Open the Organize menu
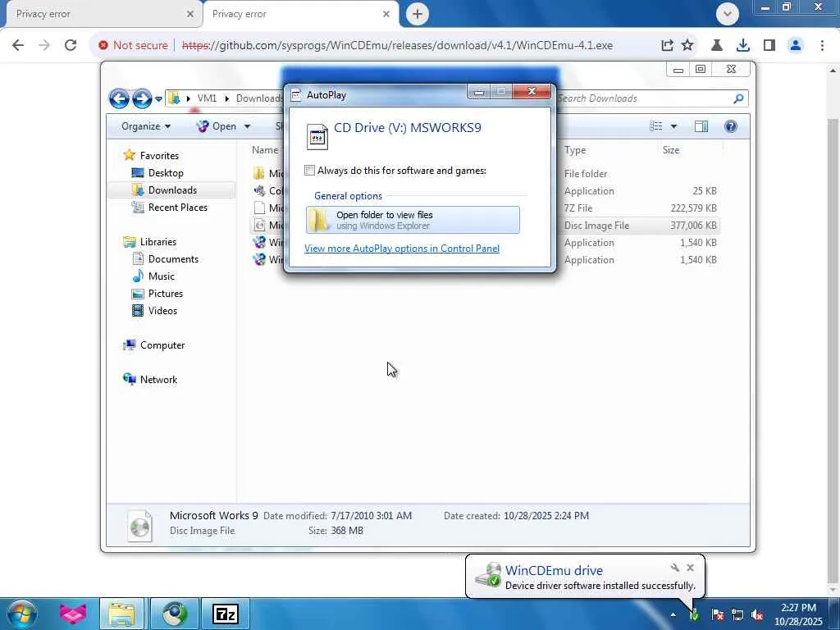This screenshot has height=630, width=840. (146, 126)
